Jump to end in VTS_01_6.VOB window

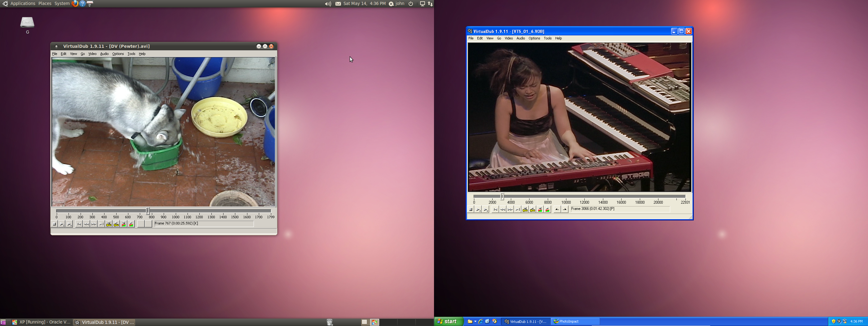point(518,210)
